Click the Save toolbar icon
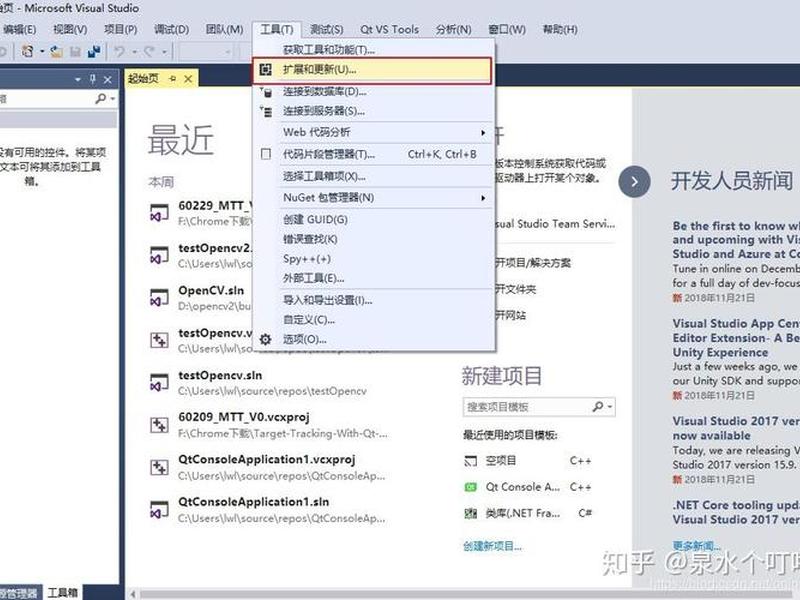The width and height of the screenshot is (800, 600). pyautogui.click(x=76, y=52)
